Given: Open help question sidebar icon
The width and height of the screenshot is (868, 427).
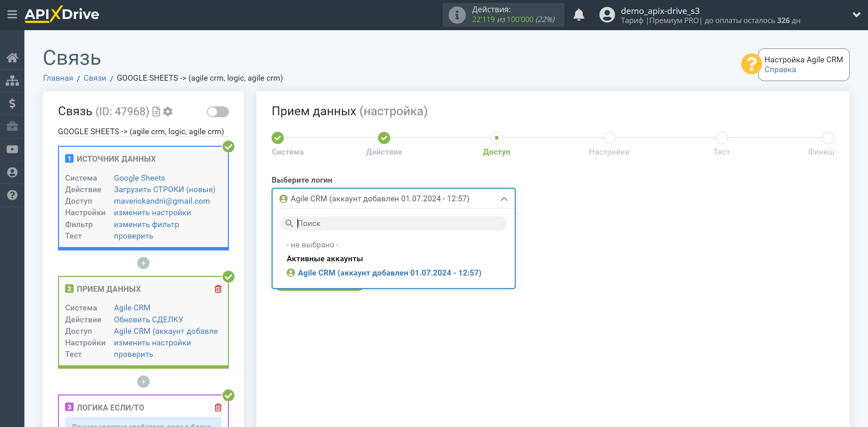Looking at the screenshot, I should coord(12,195).
